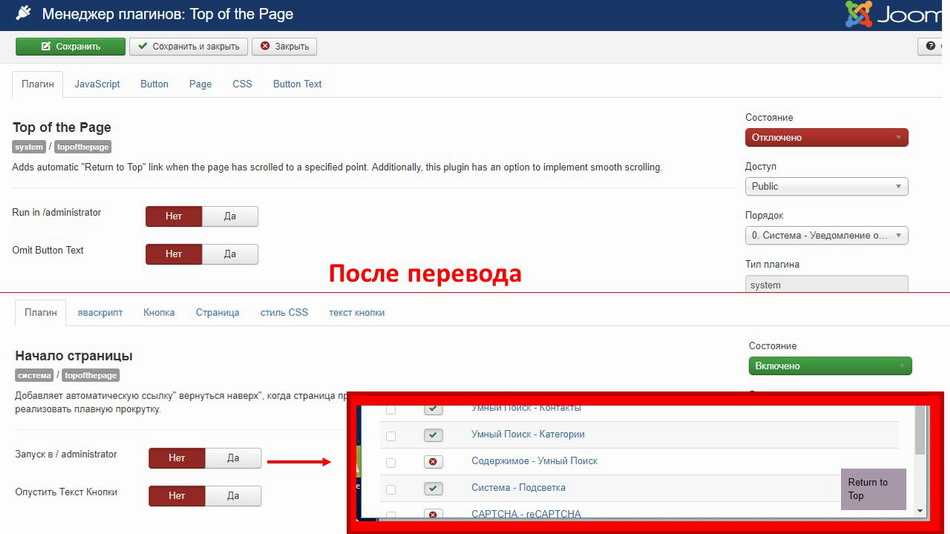Screen dimensions: 950x534
Task: Click the help icon button at top right
Action: (x=934, y=46)
